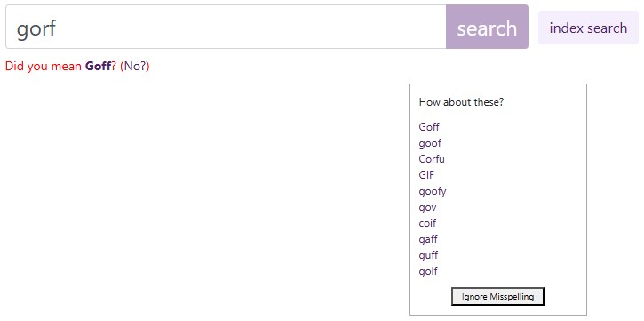Open the index search button
This screenshot has width=644, height=321.
[588, 28]
